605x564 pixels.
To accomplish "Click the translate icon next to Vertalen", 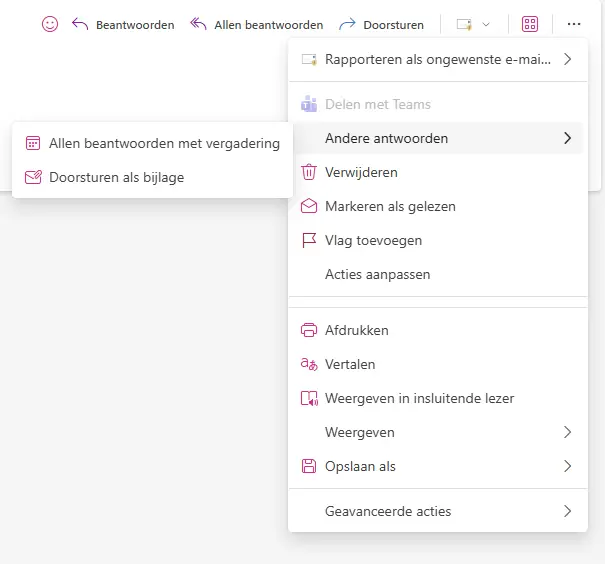I will 309,364.
